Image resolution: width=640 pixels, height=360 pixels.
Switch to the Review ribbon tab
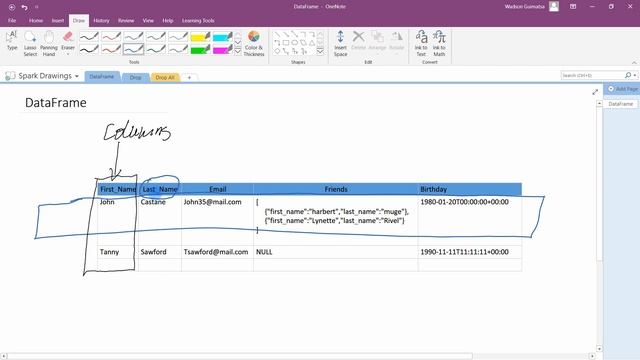(126, 20)
